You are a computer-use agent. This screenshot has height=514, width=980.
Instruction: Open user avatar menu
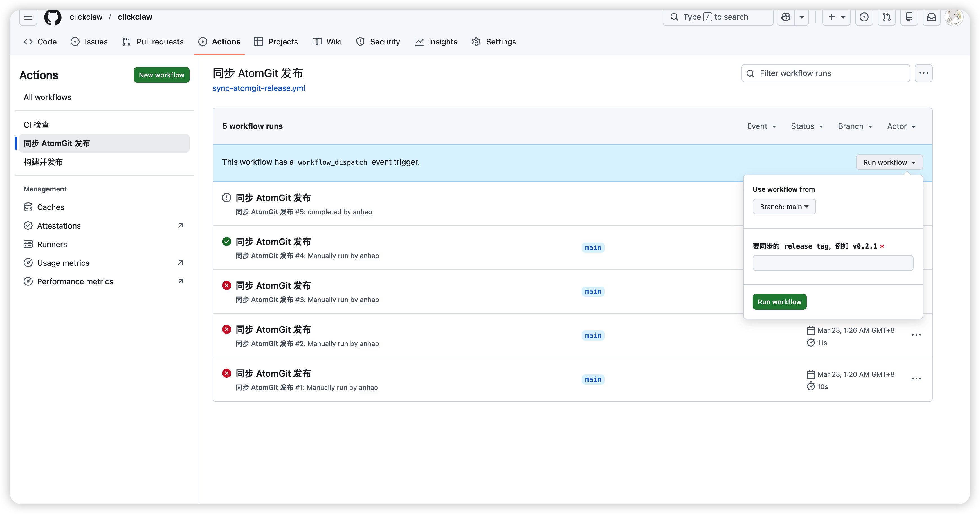click(954, 17)
